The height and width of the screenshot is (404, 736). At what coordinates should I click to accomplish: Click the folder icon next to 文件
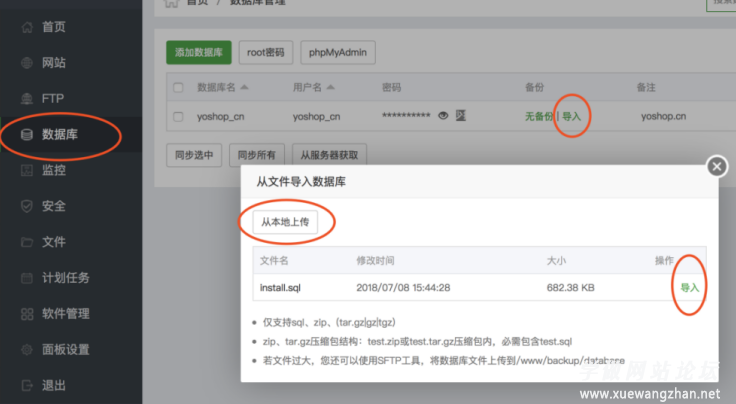click(27, 242)
